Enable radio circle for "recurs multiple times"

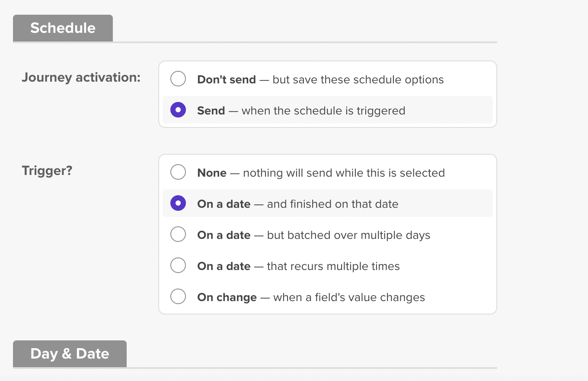click(x=178, y=266)
